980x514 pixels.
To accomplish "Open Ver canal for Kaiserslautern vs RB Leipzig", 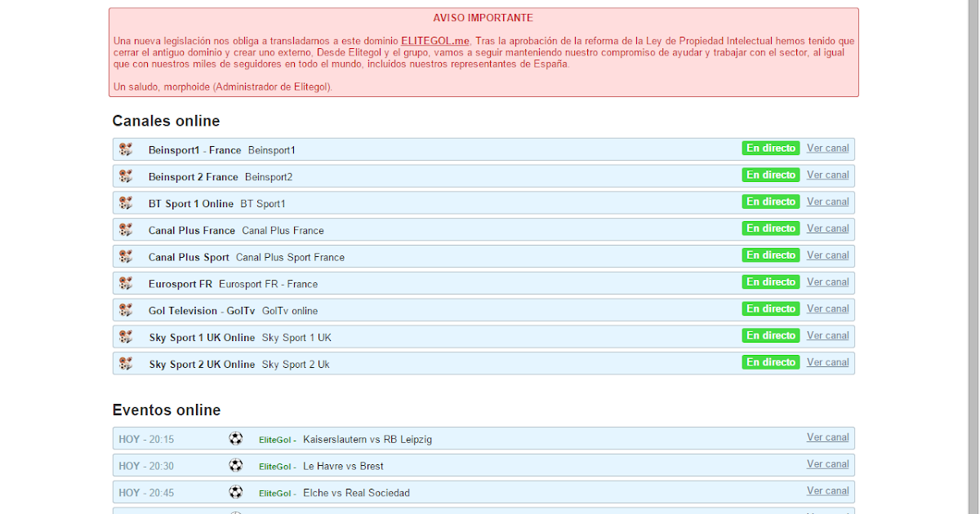I will coord(827,438).
